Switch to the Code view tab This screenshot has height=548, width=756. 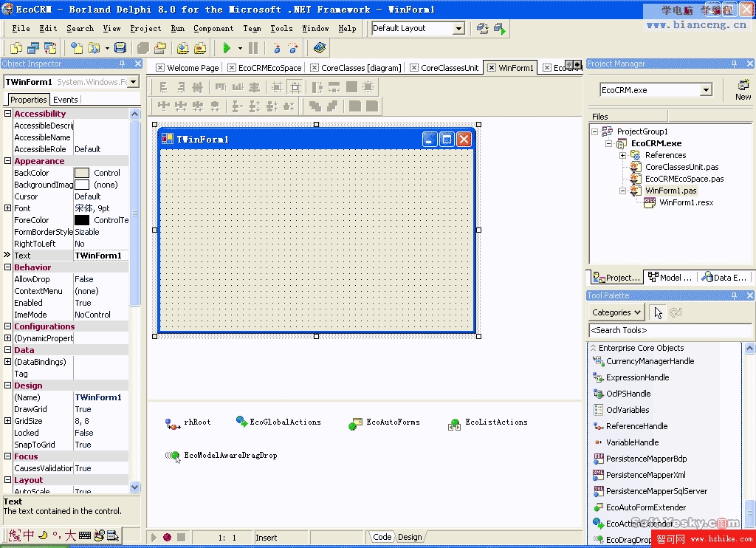tap(382, 537)
